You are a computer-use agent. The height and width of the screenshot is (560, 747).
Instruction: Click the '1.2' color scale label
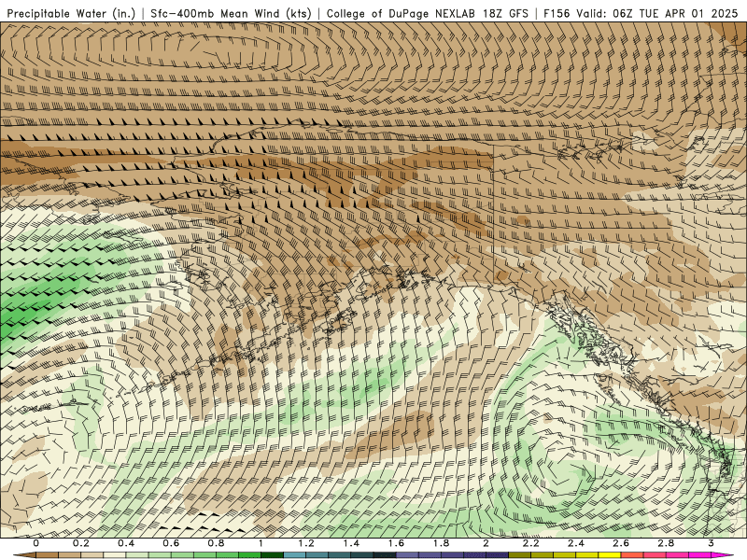tap(306, 543)
